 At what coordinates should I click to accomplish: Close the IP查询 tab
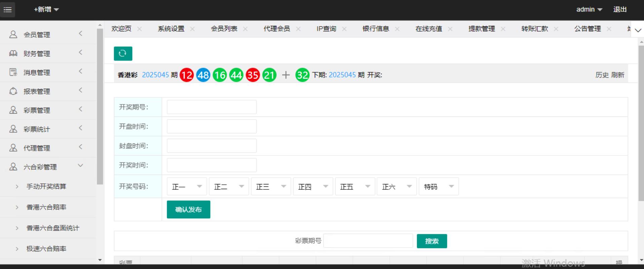coord(344,29)
